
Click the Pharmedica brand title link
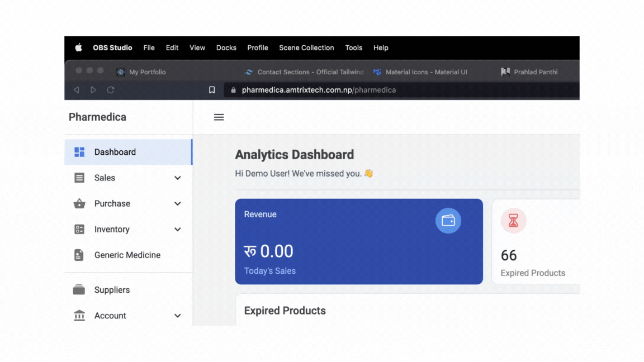(97, 117)
